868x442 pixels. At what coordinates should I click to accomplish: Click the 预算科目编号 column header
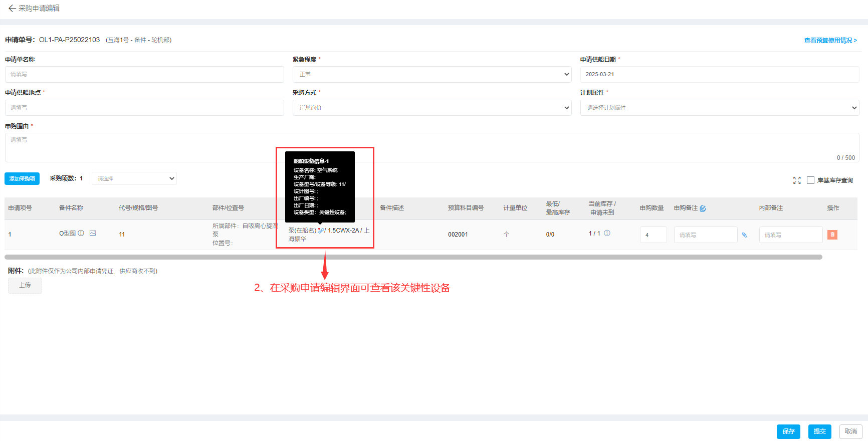pyautogui.click(x=466, y=208)
